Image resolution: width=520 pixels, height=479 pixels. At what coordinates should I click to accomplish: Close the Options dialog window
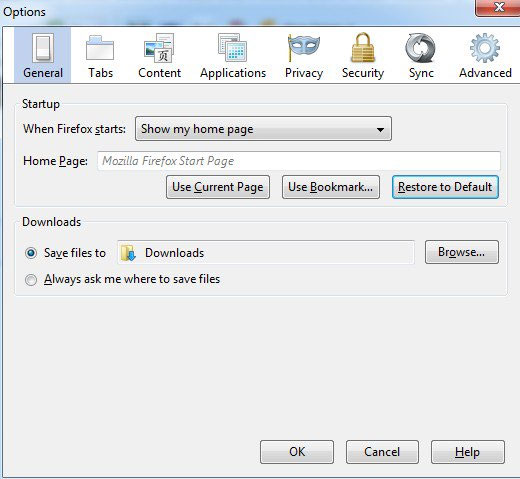[498, 7]
